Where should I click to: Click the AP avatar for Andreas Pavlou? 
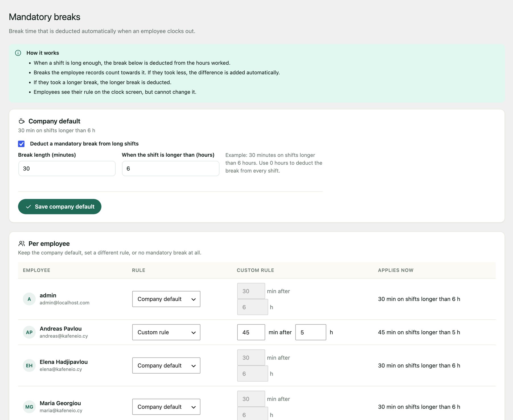[x=29, y=332]
